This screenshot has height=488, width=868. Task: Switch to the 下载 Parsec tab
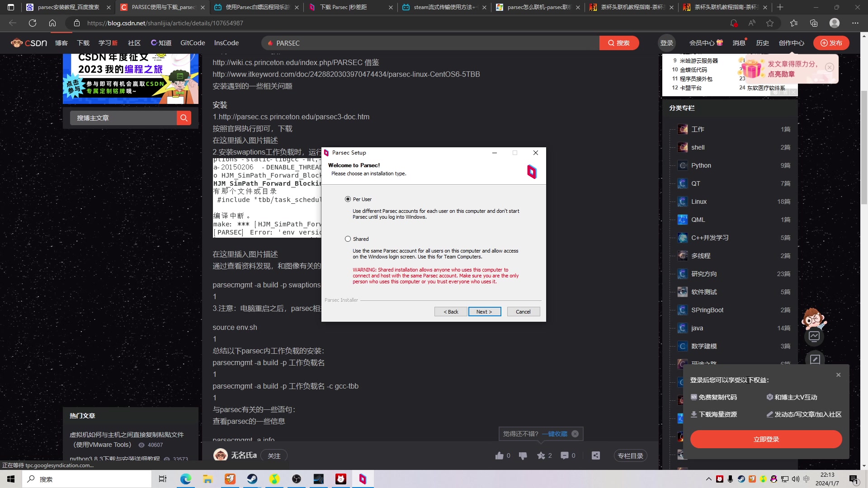[350, 7]
